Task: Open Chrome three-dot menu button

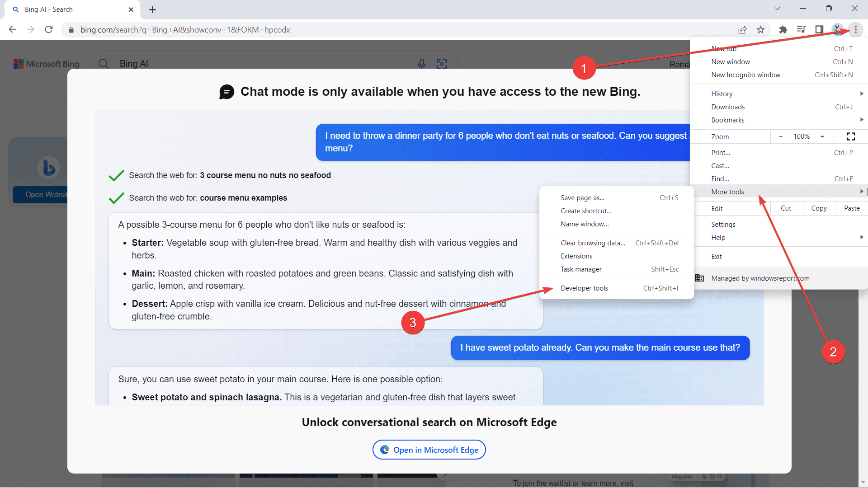Action: click(855, 29)
